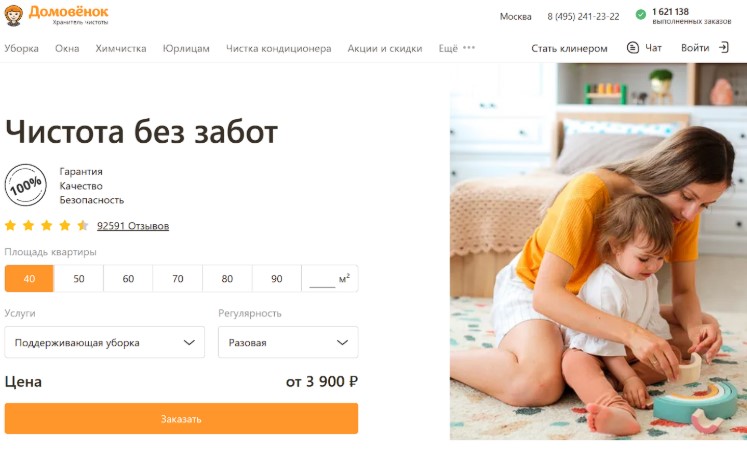Image resolution: width=747 pixels, height=453 pixels.
Task: Open the Разовая regularity dropdown
Action: click(x=288, y=342)
